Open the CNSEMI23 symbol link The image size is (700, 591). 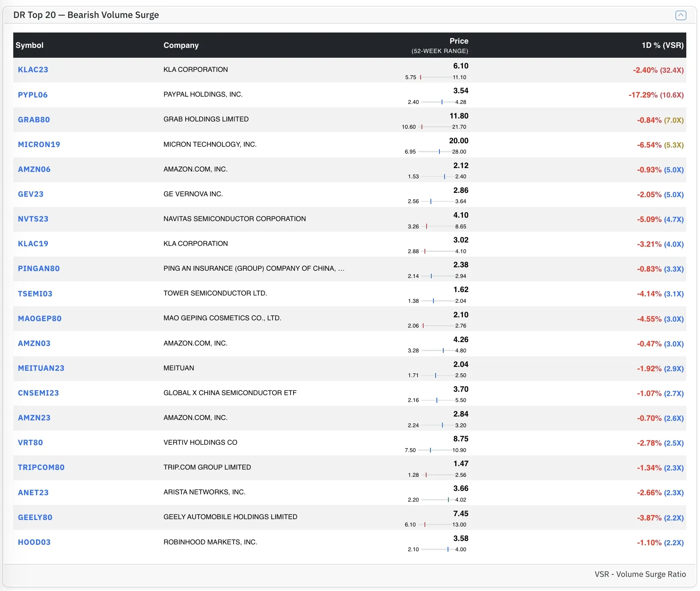39,393
